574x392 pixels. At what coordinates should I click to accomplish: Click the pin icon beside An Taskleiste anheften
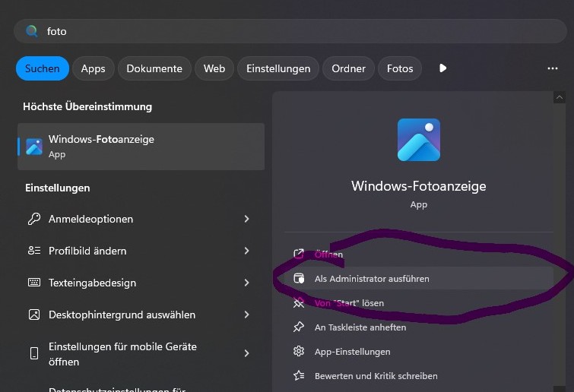(x=299, y=327)
